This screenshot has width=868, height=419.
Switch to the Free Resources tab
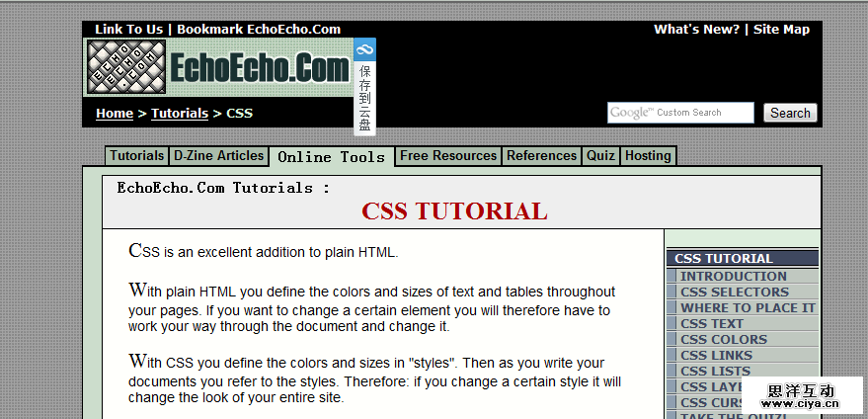point(448,156)
